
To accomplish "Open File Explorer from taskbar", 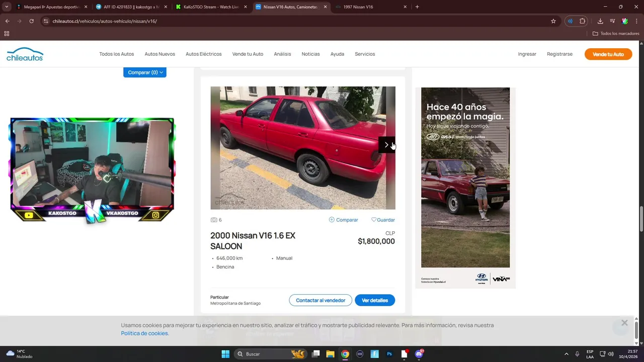I will pos(331,354).
